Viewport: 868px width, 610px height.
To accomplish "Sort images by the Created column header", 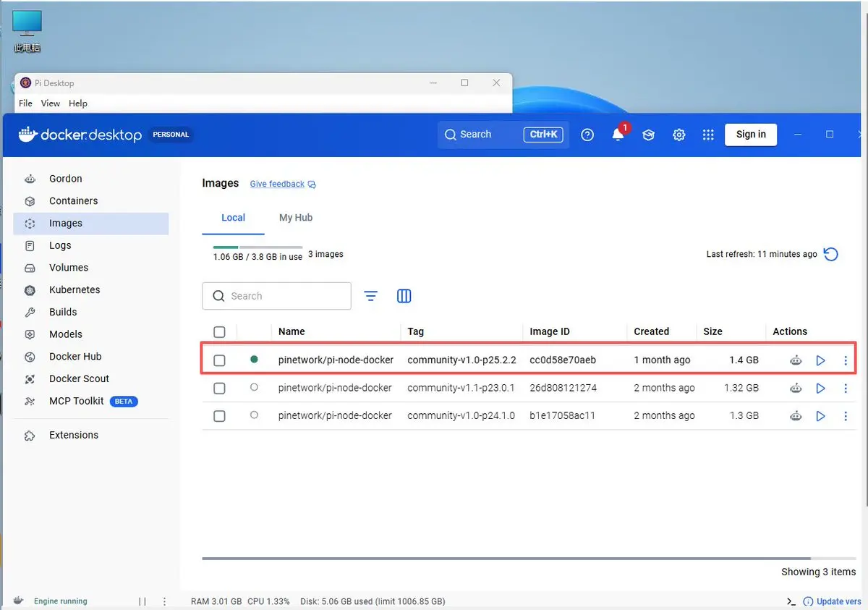I will click(651, 331).
